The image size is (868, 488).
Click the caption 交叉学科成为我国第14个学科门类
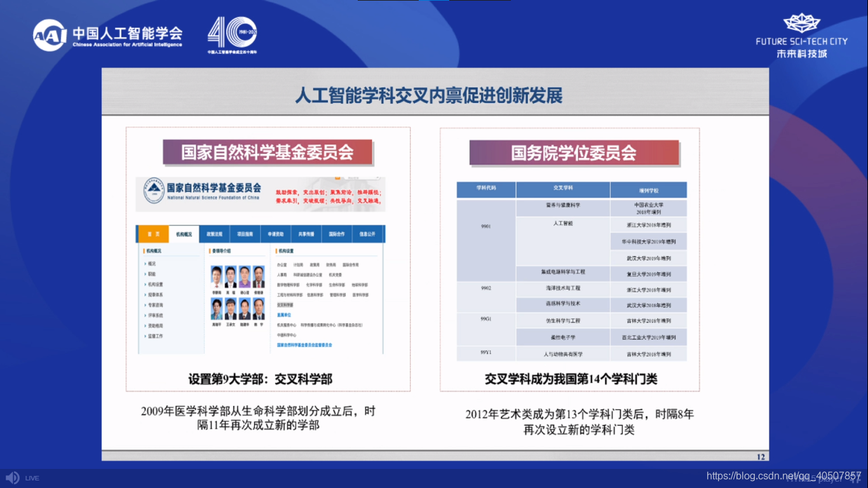[571, 379]
